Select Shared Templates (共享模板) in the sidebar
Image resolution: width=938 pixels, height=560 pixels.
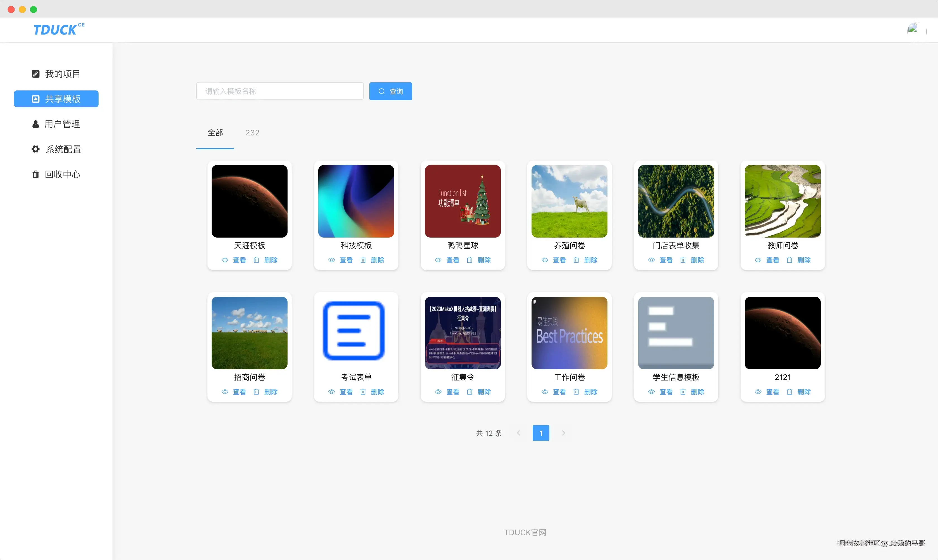[x=56, y=99]
